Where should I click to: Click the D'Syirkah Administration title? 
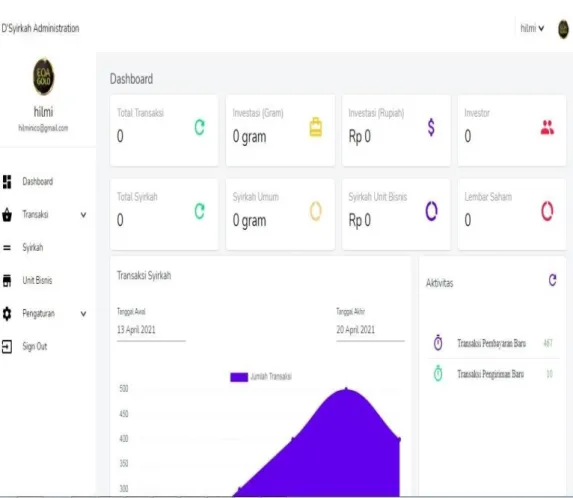point(40,28)
